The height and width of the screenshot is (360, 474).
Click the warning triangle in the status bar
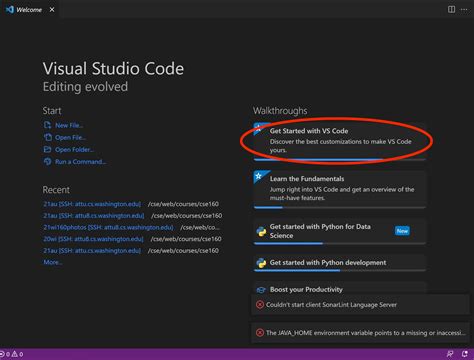[14, 354]
